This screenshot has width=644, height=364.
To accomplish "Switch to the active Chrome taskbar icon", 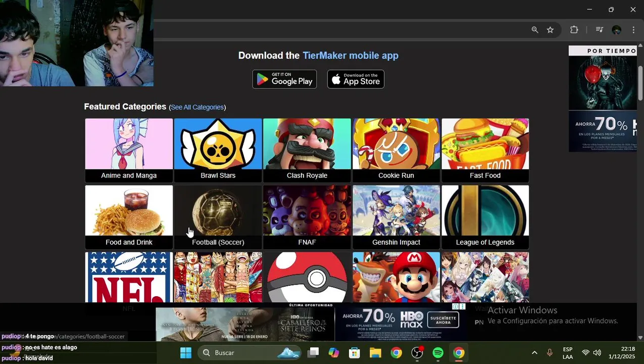I will (459, 353).
